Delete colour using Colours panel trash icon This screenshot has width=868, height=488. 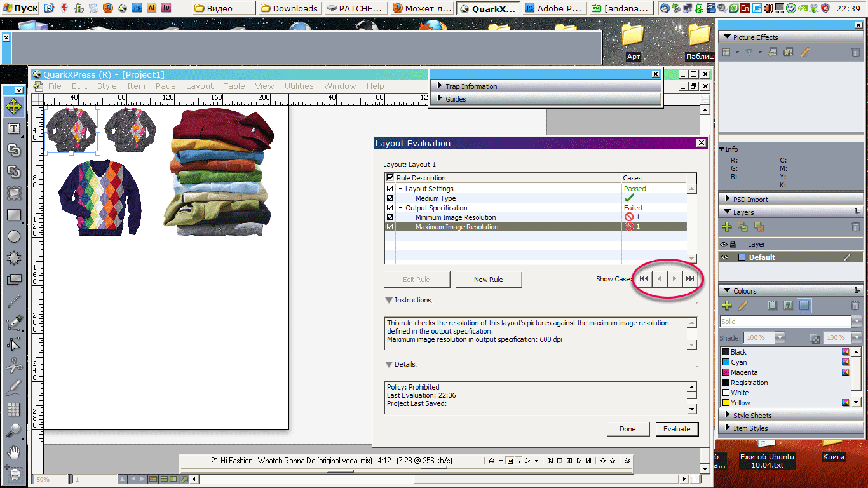[x=856, y=306]
